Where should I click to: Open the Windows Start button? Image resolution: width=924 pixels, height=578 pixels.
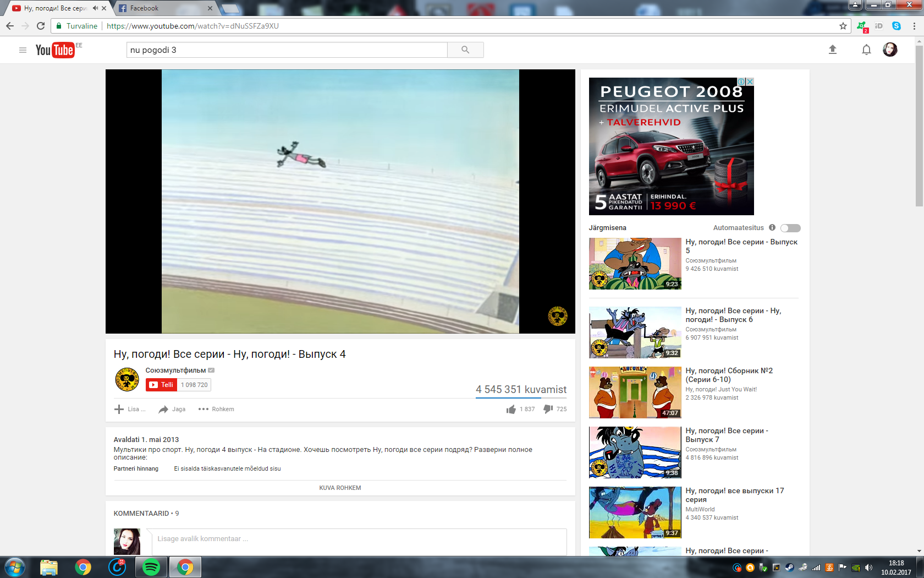[x=14, y=567]
